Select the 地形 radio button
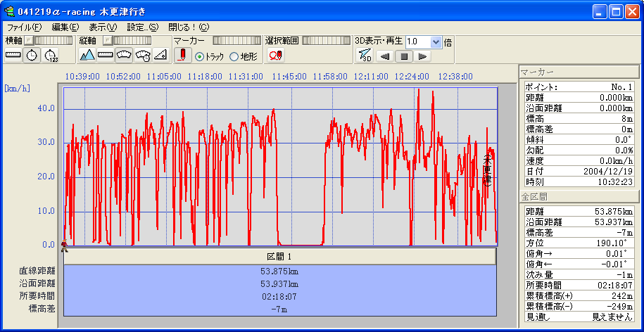Screen dimensions: 644x332 pos(234,56)
